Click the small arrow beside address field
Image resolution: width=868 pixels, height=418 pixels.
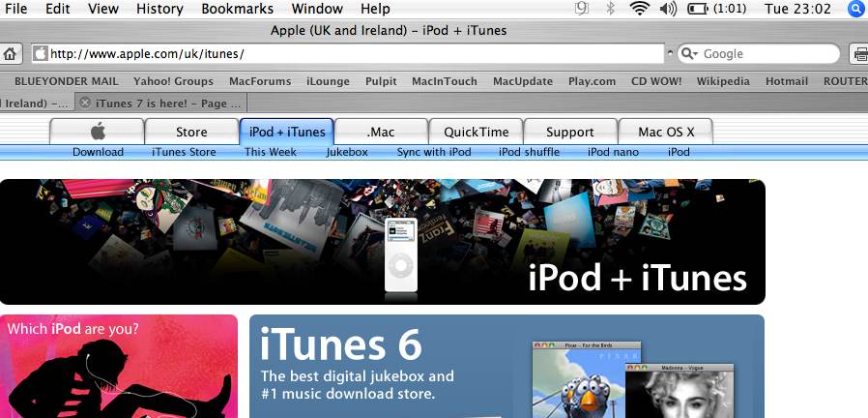click(670, 53)
